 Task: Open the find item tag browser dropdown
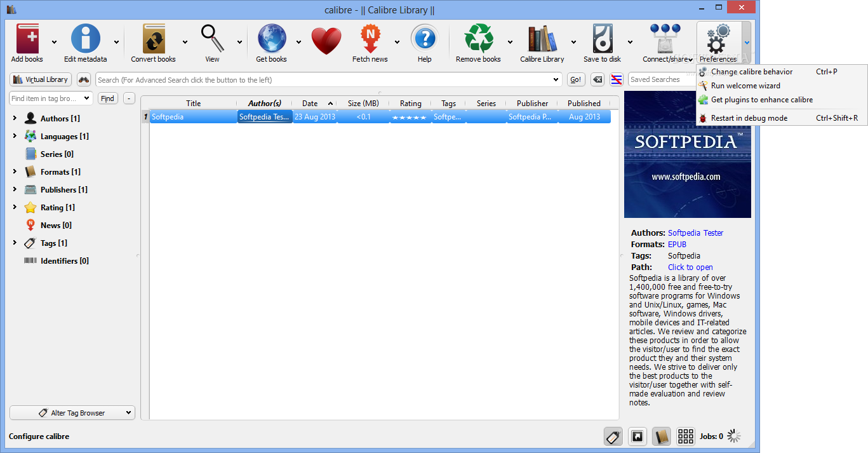(87, 98)
